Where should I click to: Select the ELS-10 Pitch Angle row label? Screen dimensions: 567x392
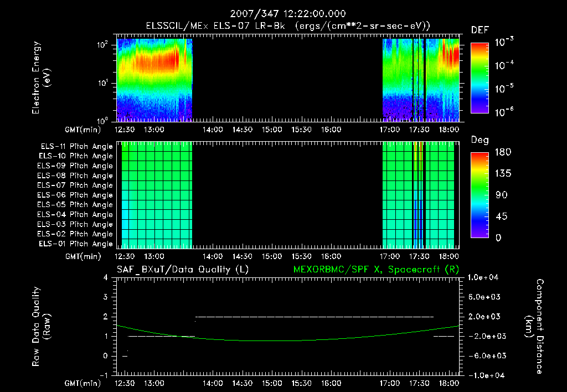tap(76, 156)
